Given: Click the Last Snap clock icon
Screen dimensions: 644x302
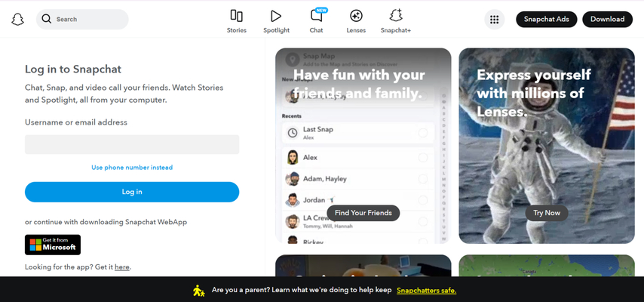Looking at the screenshot, I should 293,133.
